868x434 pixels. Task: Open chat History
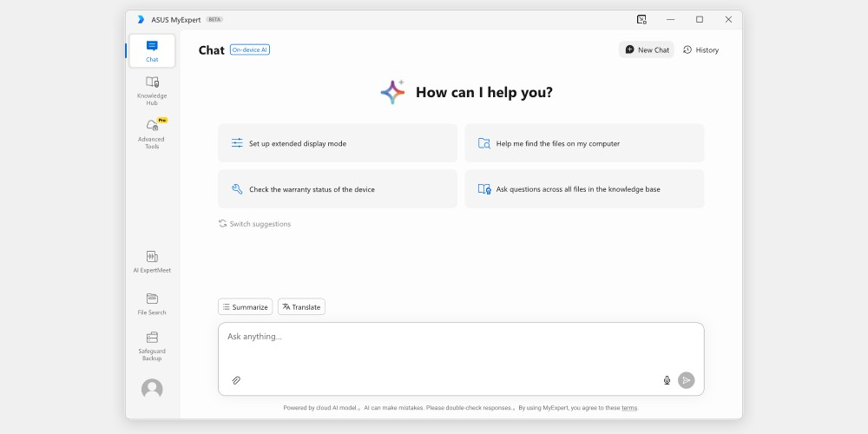coord(701,50)
